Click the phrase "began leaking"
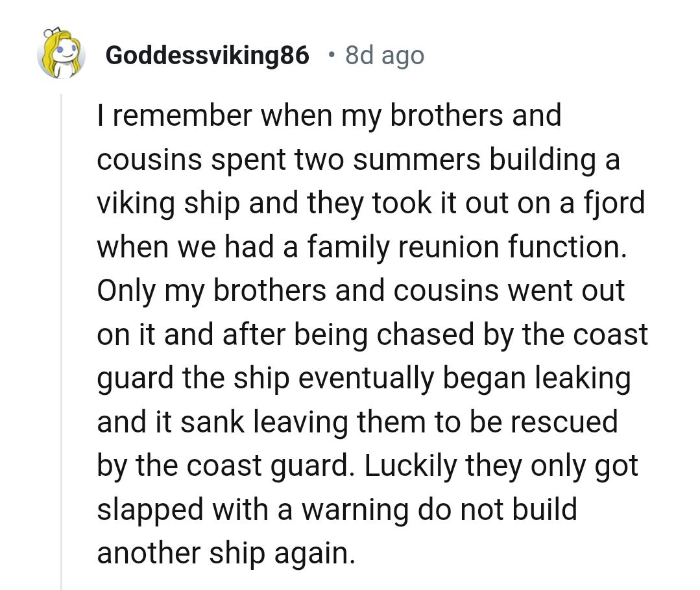The width and height of the screenshot is (700, 590). pyautogui.click(x=537, y=378)
